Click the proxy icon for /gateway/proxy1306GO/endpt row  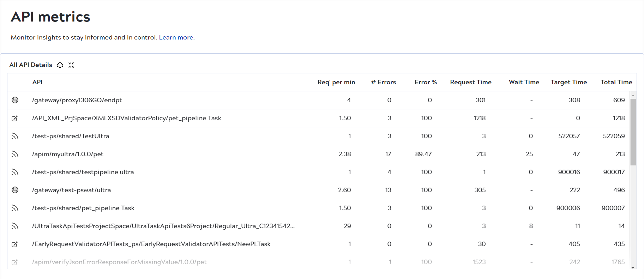15,100
